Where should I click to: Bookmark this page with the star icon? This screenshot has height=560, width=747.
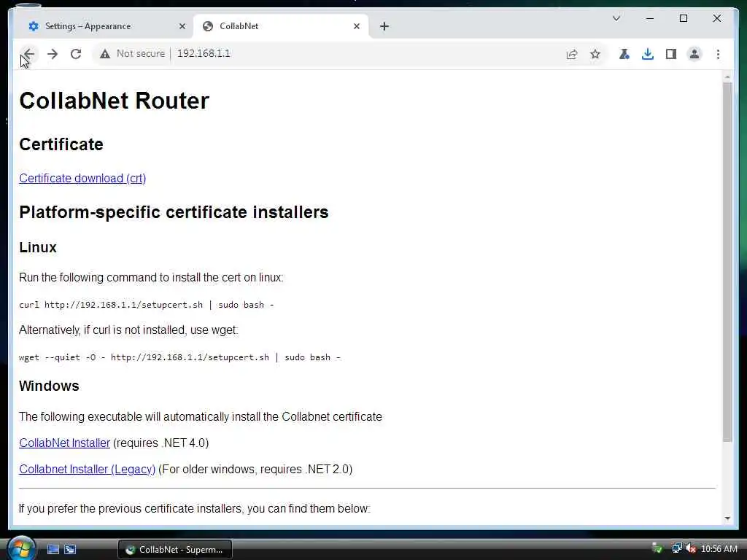(x=595, y=54)
